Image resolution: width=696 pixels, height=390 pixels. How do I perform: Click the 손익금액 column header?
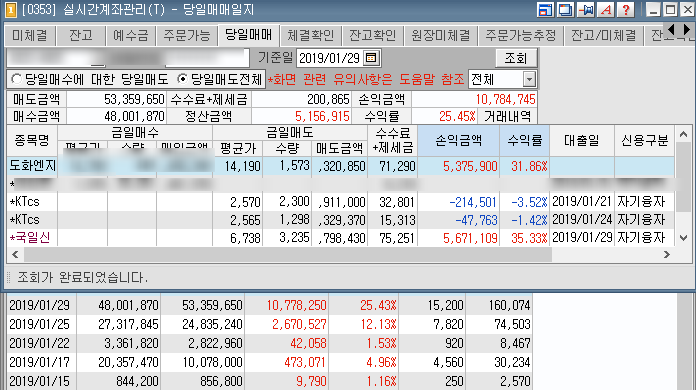[459, 141]
